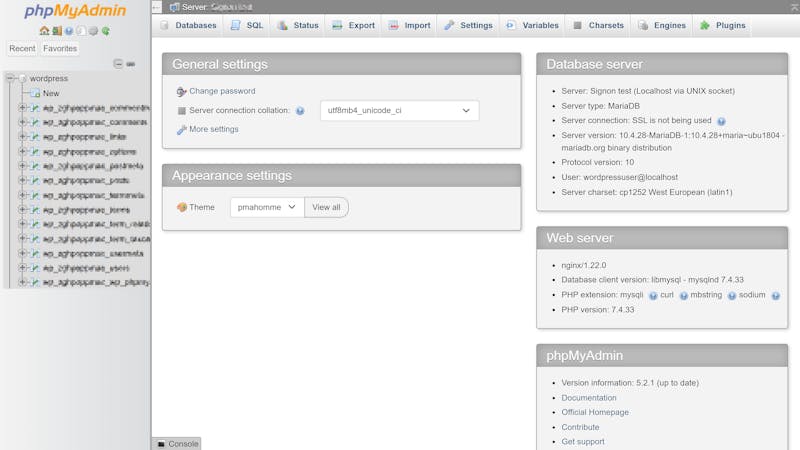Click the help icon after mysqli extension

click(653, 295)
